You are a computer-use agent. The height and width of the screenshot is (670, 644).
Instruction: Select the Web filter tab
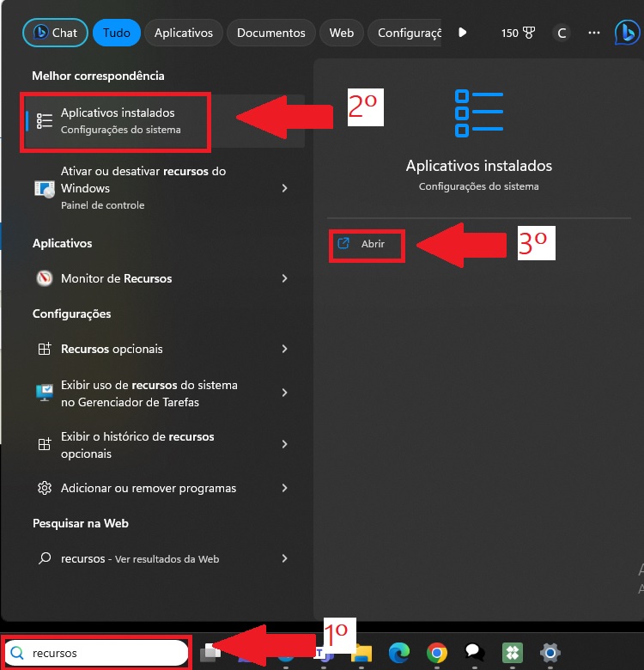coord(342,33)
